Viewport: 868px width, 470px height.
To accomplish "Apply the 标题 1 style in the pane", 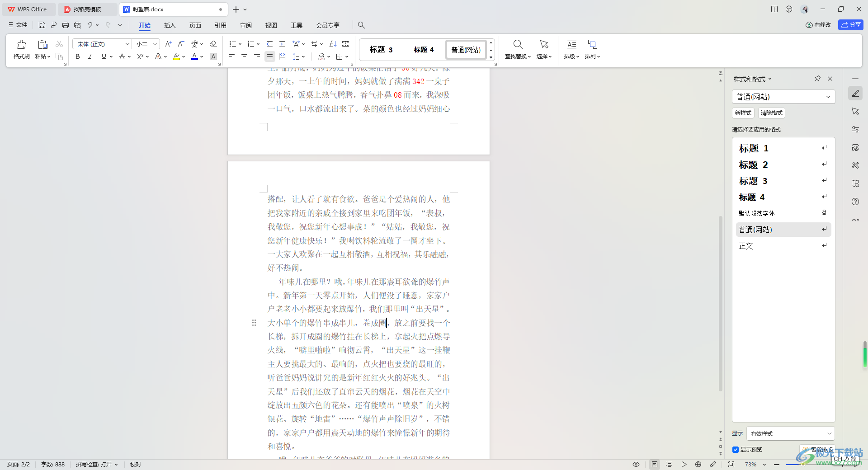I will 783,148.
